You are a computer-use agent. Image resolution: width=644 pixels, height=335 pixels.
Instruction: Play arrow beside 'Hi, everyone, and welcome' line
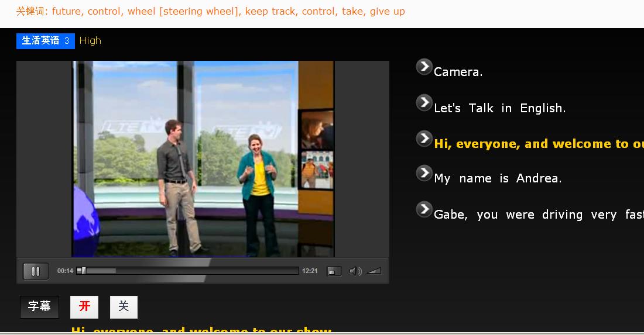point(424,139)
